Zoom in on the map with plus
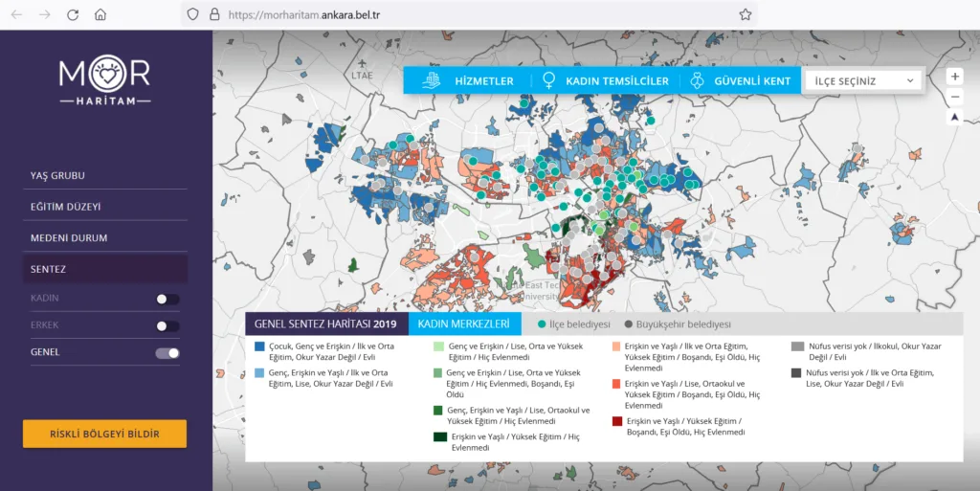Image resolution: width=980 pixels, height=491 pixels. tap(954, 77)
